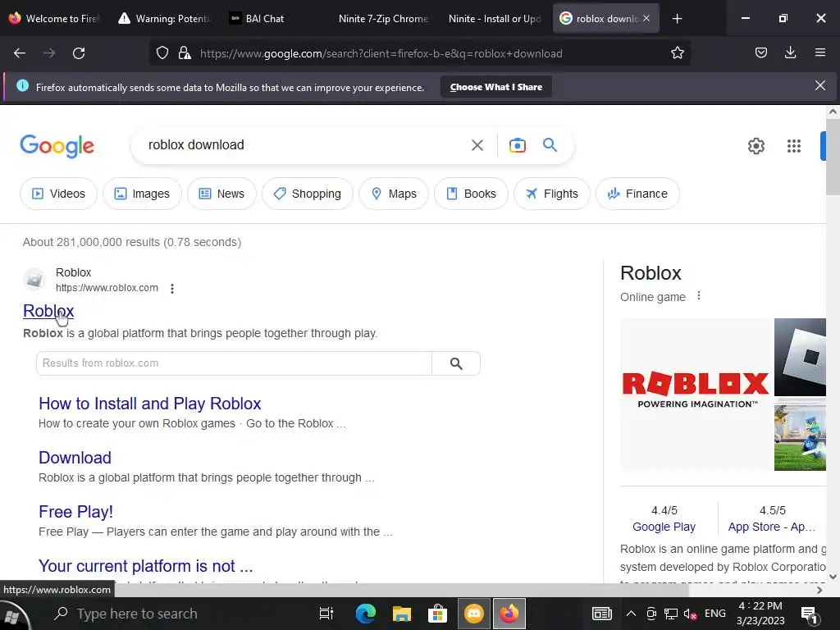The height and width of the screenshot is (630, 840).
Task: Filter results by Flights
Action: 552,194
